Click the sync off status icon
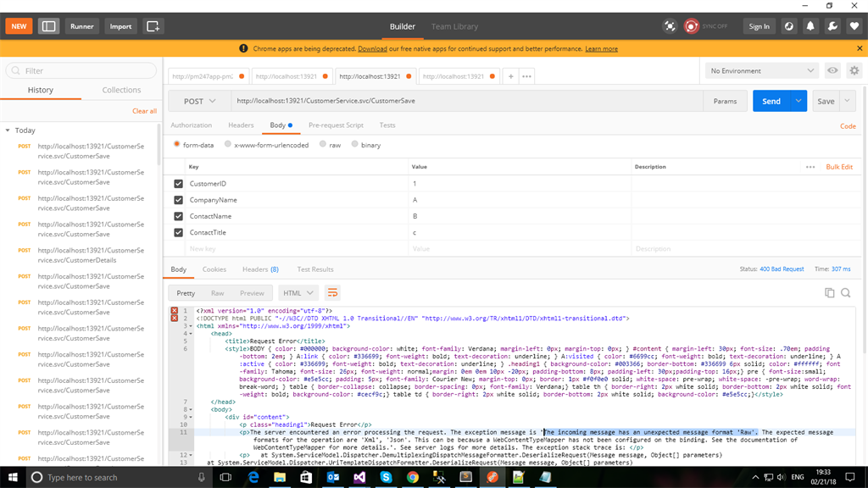Viewport: 868px width, 488px height. pyautogui.click(x=692, y=26)
